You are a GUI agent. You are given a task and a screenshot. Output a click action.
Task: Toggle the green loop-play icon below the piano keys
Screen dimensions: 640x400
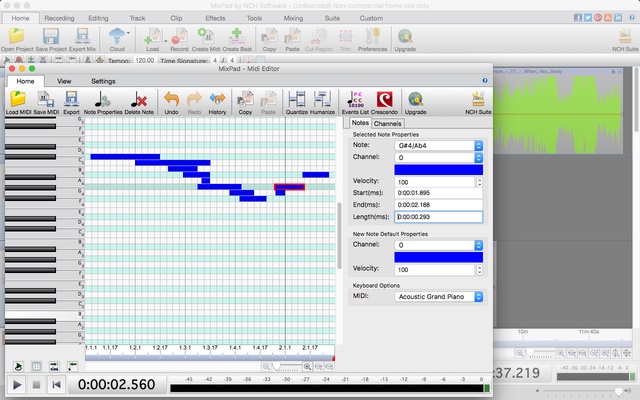pyautogui.click(x=18, y=366)
